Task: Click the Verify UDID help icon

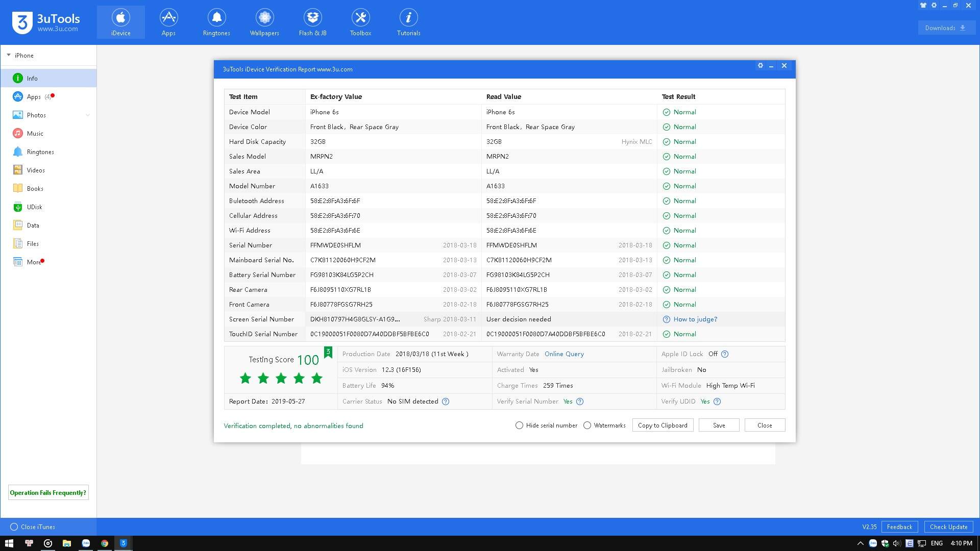Action: [x=717, y=402]
